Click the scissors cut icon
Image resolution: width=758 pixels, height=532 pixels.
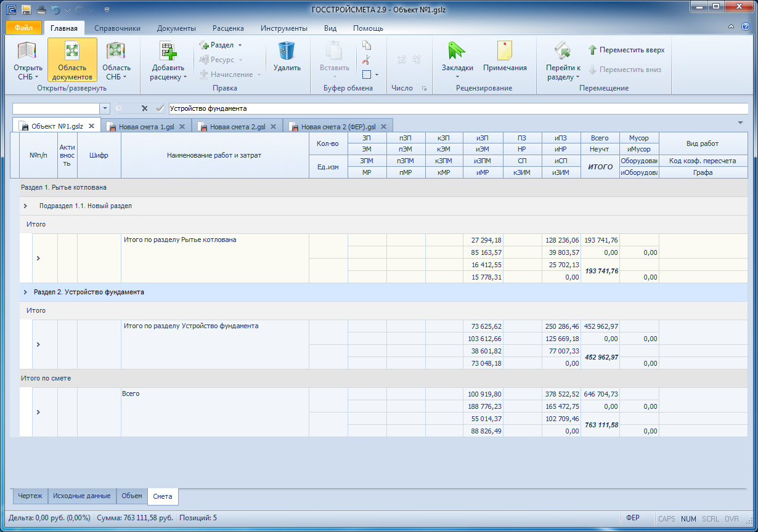pyautogui.click(x=366, y=60)
